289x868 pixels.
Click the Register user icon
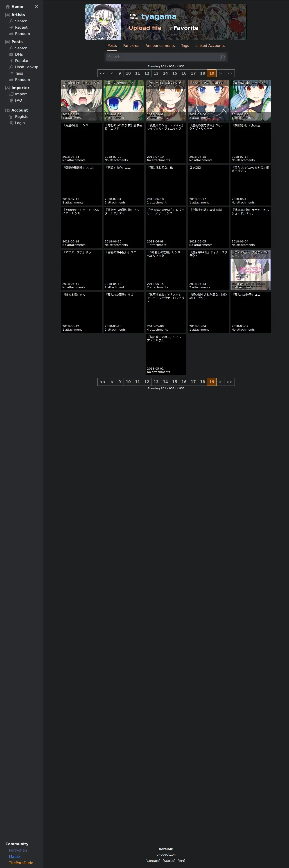click(x=11, y=116)
